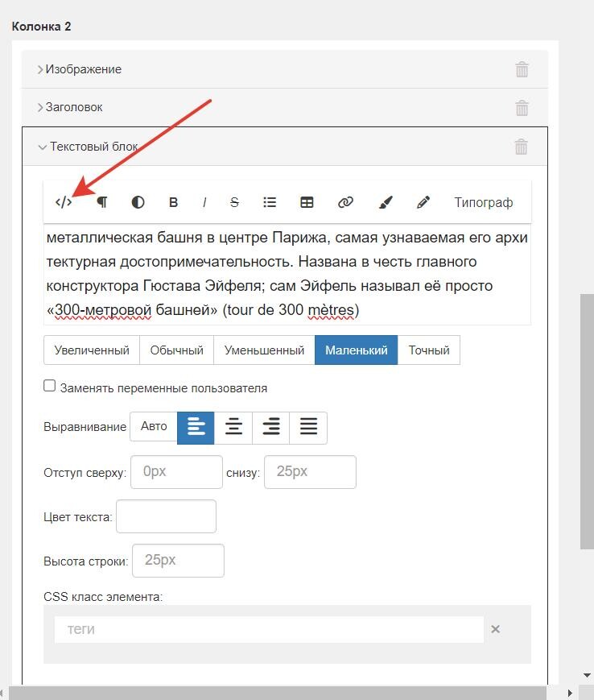Set alignment to Авто
The height and width of the screenshot is (700, 594).
[154, 426]
